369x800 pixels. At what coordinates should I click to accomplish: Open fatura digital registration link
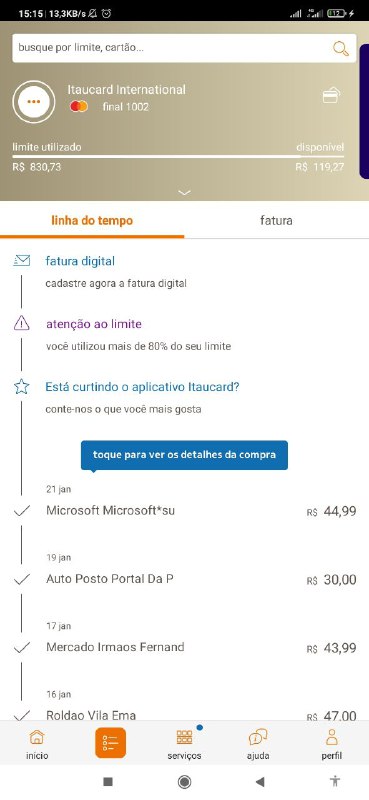[80, 261]
